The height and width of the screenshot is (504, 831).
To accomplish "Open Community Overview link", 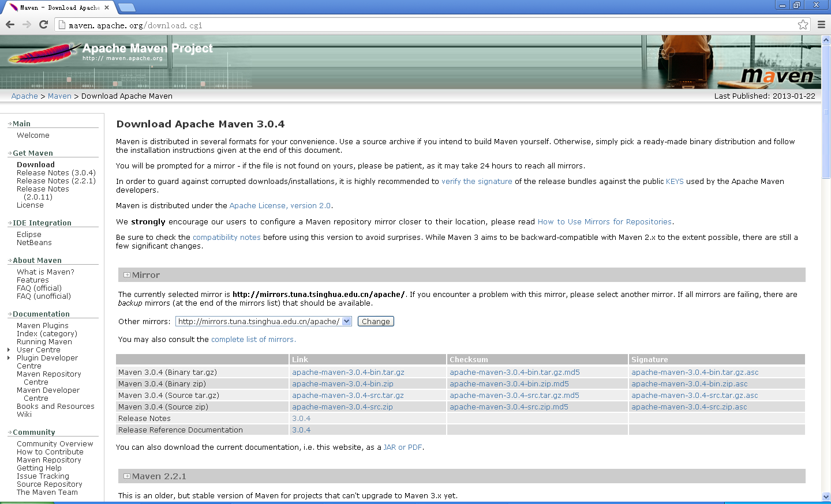I will coord(55,444).
